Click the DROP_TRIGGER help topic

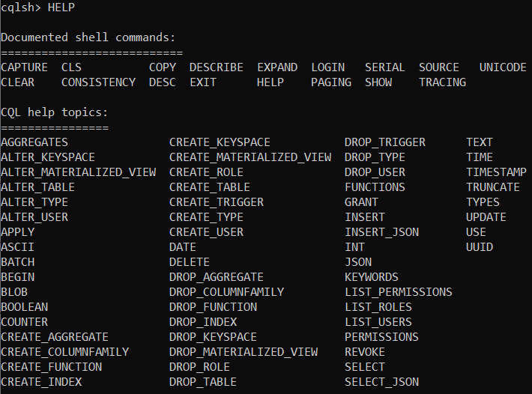385,142
